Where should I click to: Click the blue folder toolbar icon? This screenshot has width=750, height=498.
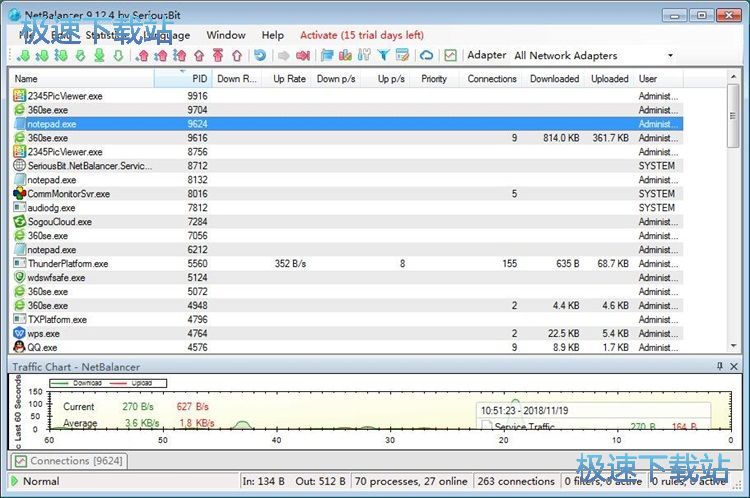pos(327,55)
